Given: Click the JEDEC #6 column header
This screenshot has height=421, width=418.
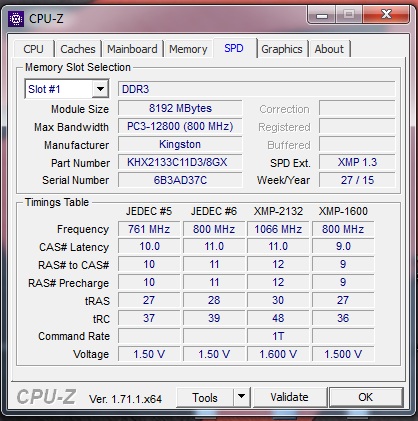Looking at the screenshot, I should tap(214, 211).
